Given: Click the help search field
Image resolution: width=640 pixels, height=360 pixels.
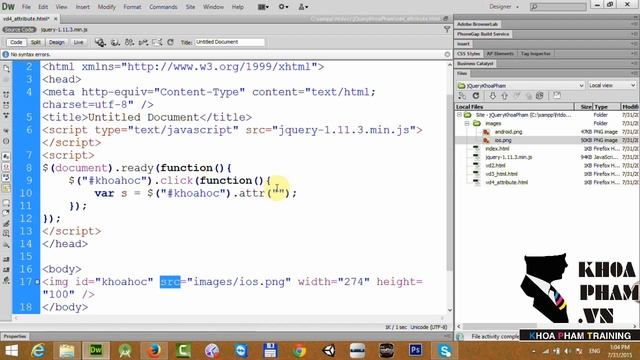Looking at the screenshot, I should (x=558, y=7).
